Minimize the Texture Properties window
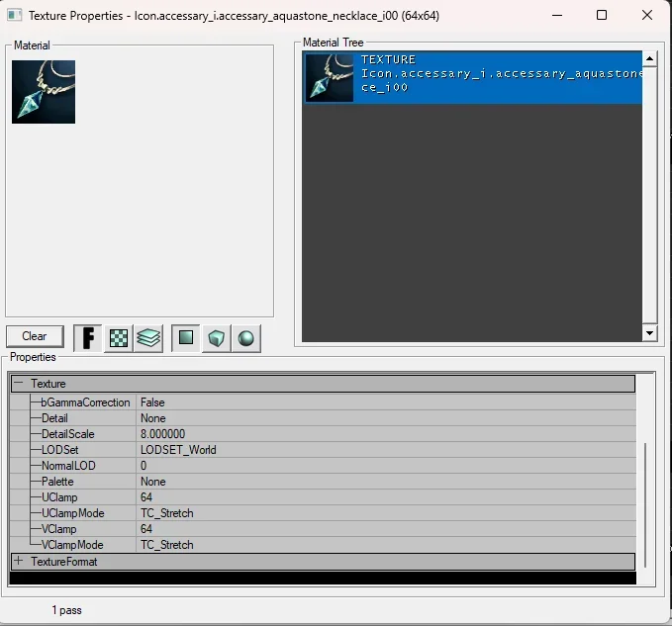 tap(557, 16)
